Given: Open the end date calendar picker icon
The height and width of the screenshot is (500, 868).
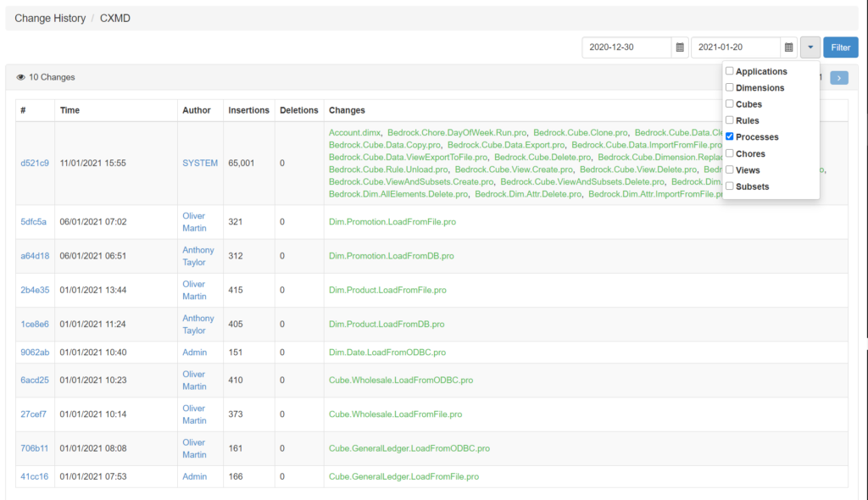Looking at the screenshot, I should tap(788, 47).
